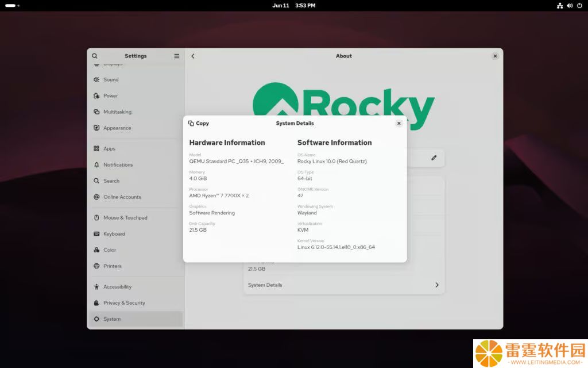Click the Color icon in sidebar

[x=96, y=250]
